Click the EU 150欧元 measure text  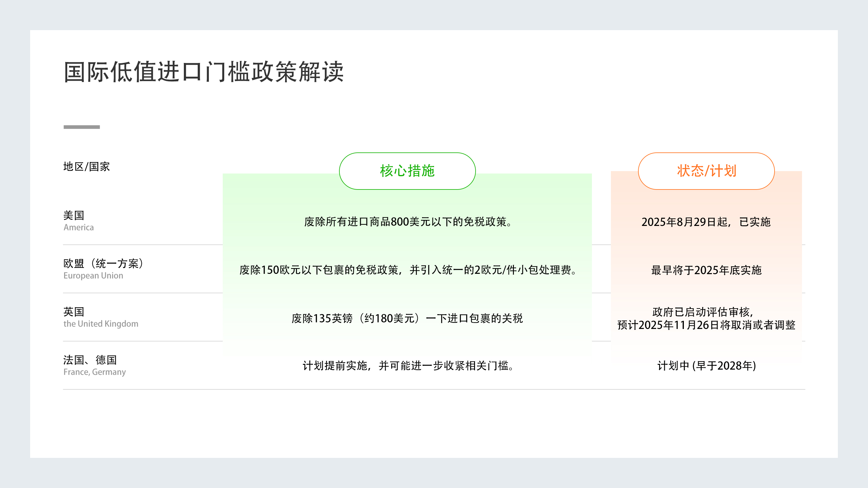point(408,270)
